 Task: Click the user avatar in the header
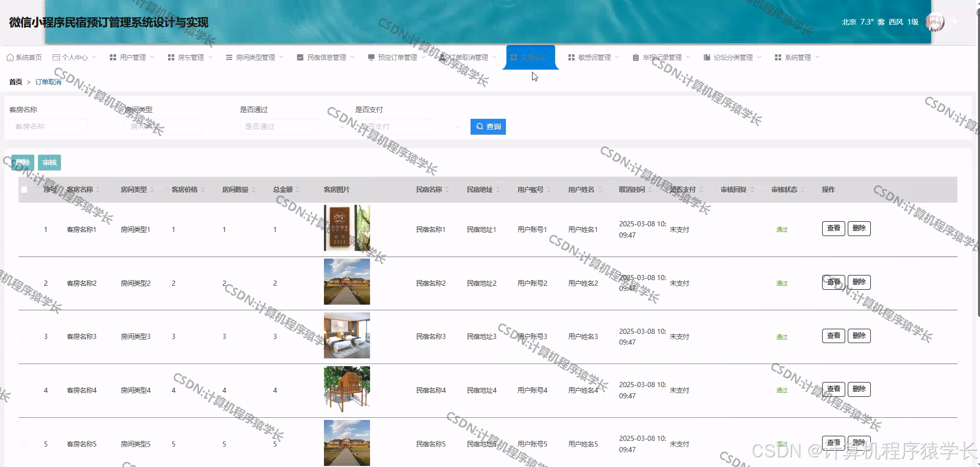point(935,22)
